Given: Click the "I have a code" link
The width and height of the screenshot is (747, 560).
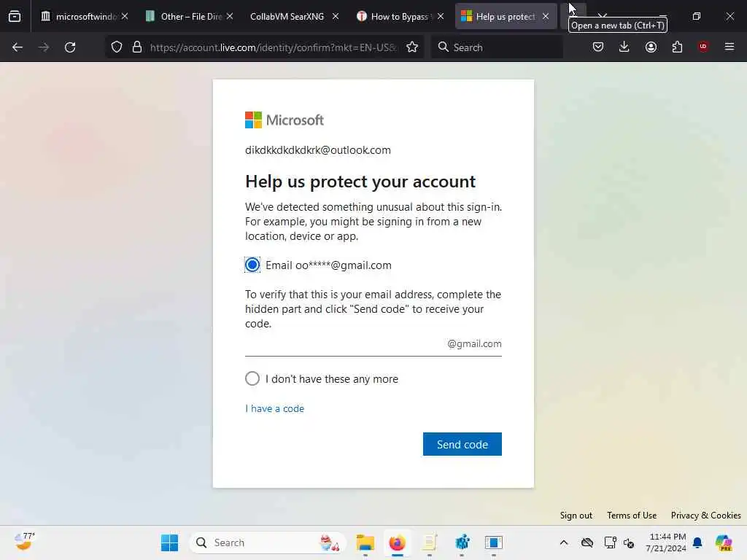Looking at the screenshot, I should coord(274,408).
